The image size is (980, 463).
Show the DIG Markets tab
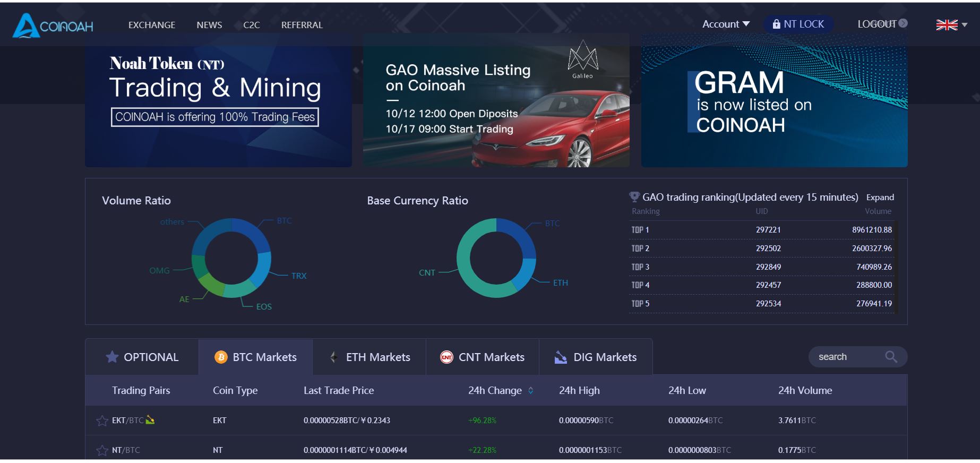click(x=596, y=357)
